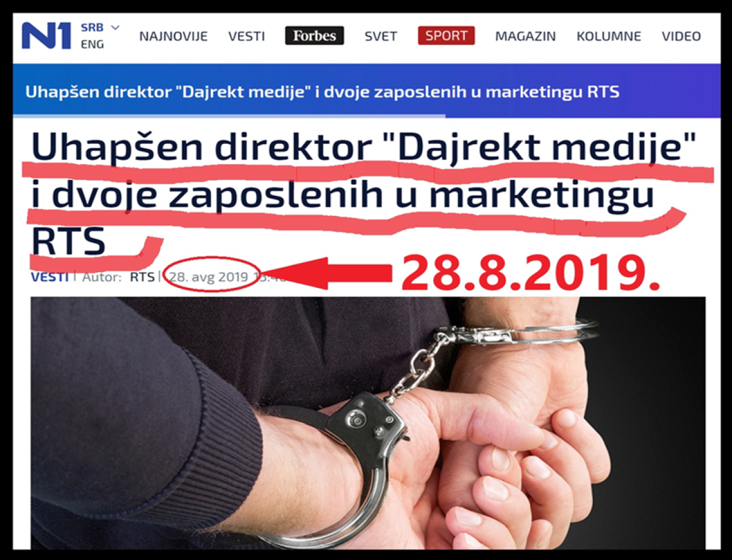The image size is (732, 560).
Task: Go to KOLUMNE section
Action: [609, 36]
